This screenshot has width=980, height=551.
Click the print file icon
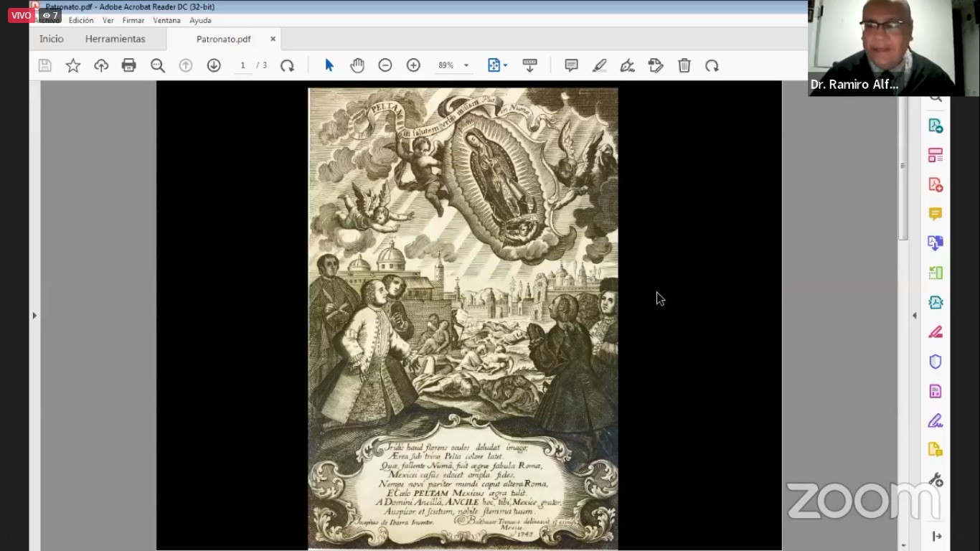(129, 65)
